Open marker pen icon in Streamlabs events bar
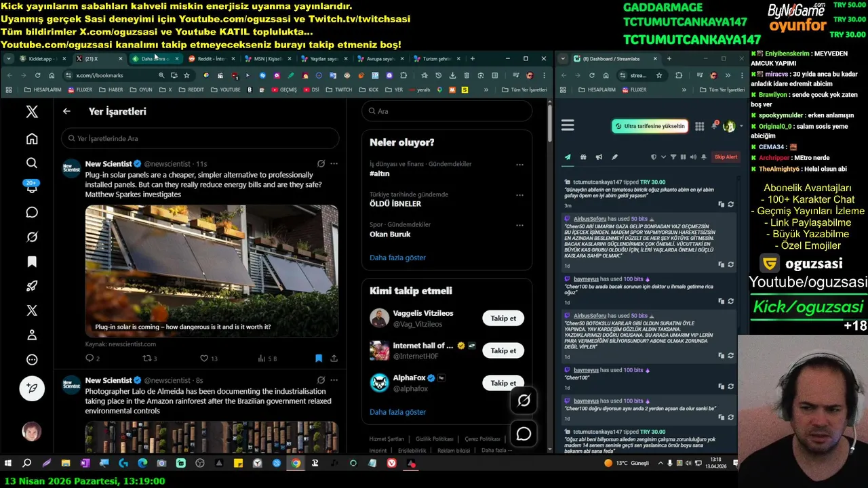This screenshot has width=868, height=488. coord(614,157)
